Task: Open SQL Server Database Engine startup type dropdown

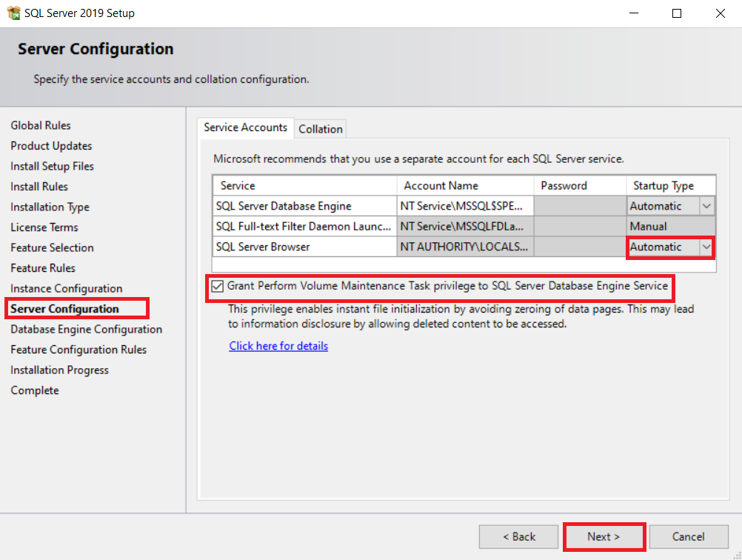Action: pos(706,206)
